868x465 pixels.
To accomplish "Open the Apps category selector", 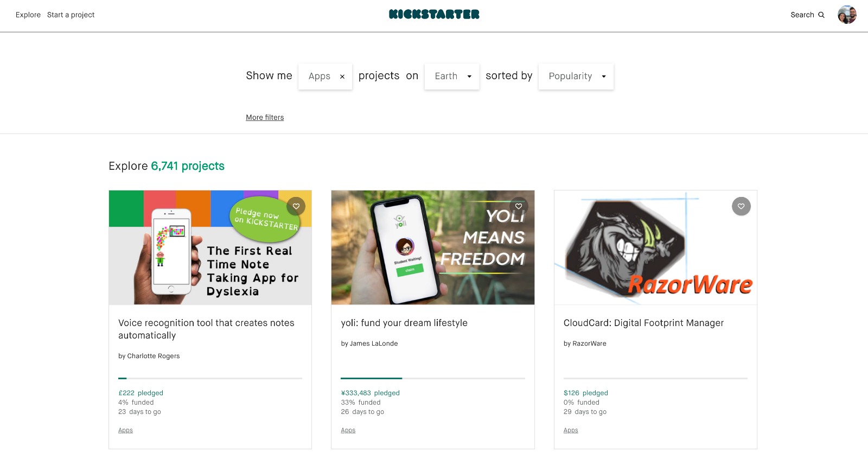I will pos(319,77).
